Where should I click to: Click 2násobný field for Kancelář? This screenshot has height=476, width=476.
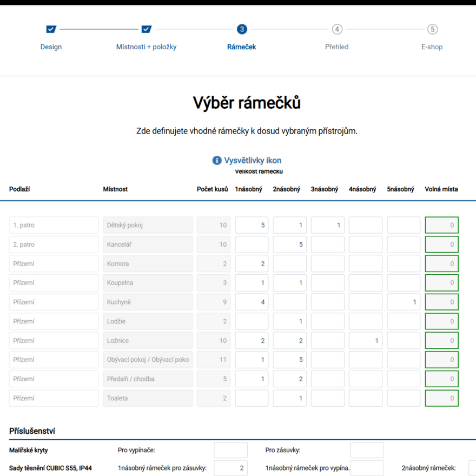point(289,244)
